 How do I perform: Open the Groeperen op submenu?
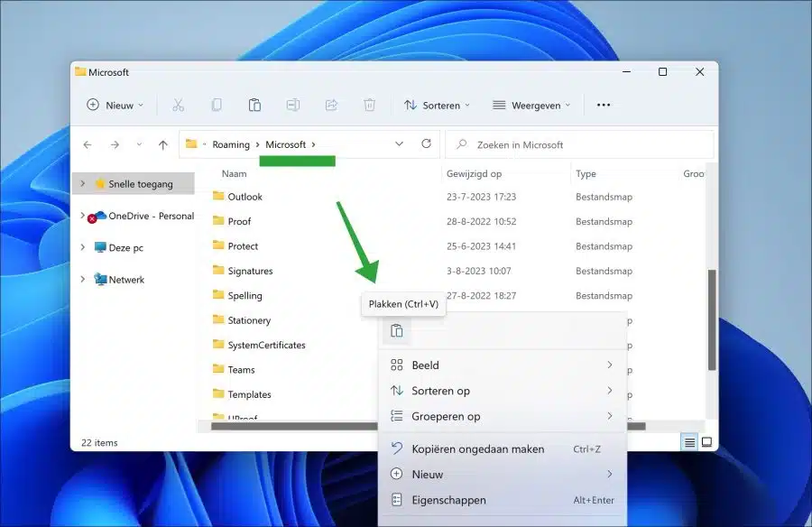pos(503,416)
